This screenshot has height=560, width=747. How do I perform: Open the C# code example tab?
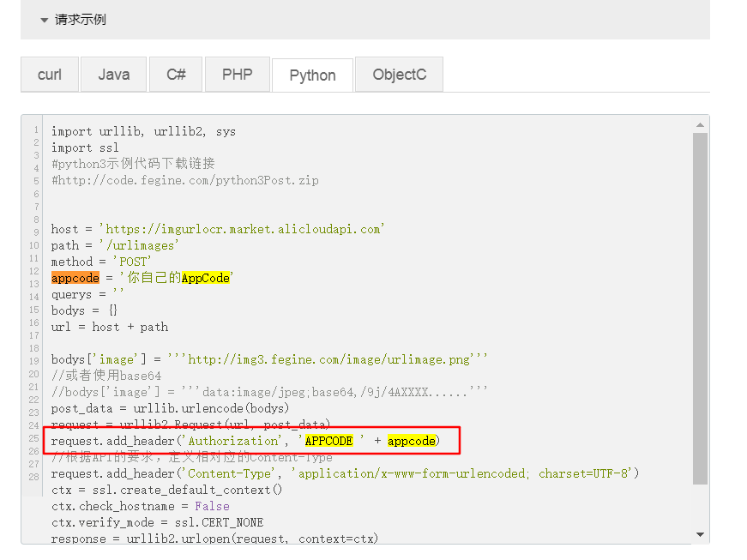pos(176,75)
